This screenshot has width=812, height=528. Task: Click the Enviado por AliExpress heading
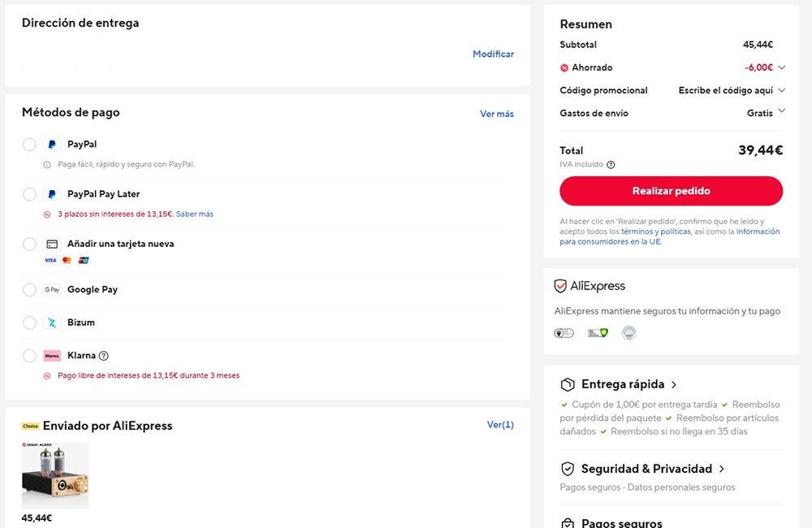point(107,426)
